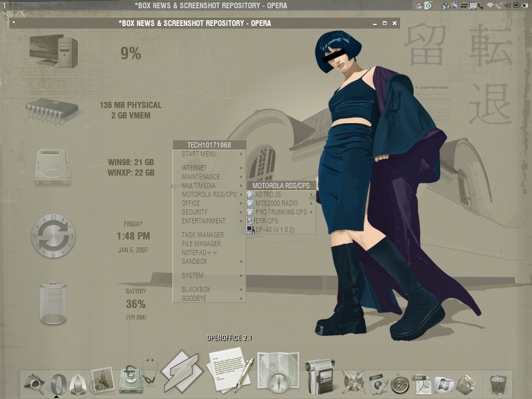Screen dimensions: 532x399
Task: Expand the Sandbox submenu arrow
Action: [241, 262]
